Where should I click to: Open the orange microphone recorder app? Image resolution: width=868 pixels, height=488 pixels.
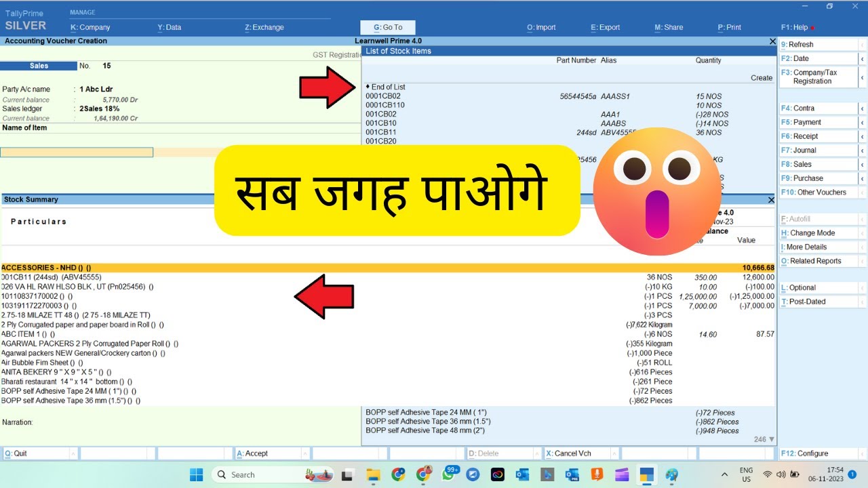[x=597, y=474]
